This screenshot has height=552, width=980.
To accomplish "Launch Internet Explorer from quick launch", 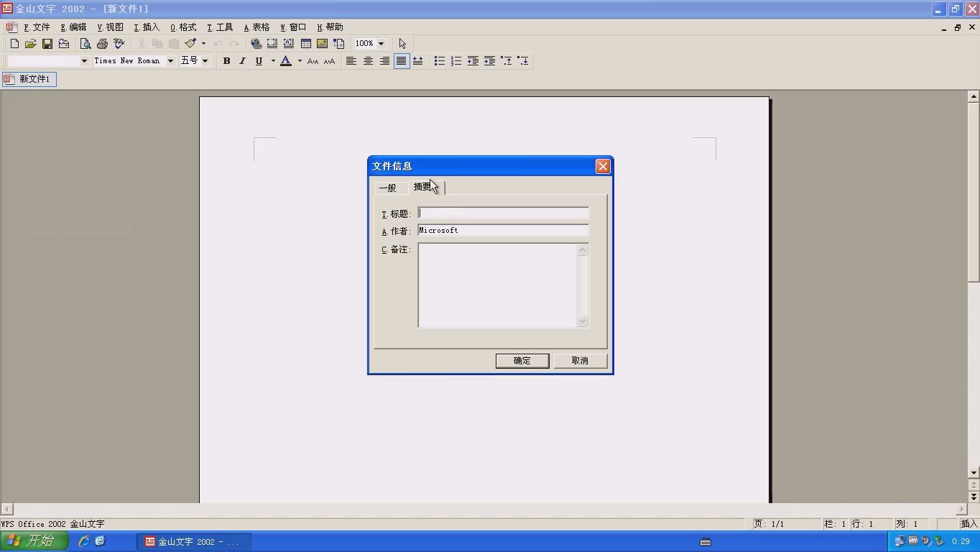I will (84, 541).
